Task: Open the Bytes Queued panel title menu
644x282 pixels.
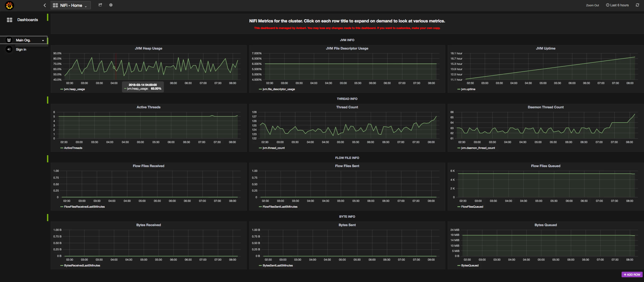Action: [x=546, y=225]
